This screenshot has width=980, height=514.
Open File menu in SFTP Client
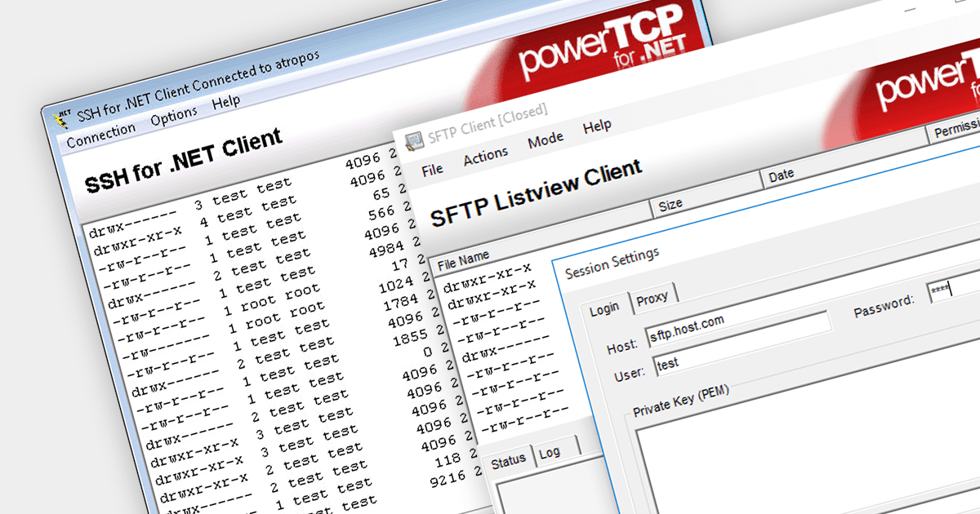[x=432, y=170]
